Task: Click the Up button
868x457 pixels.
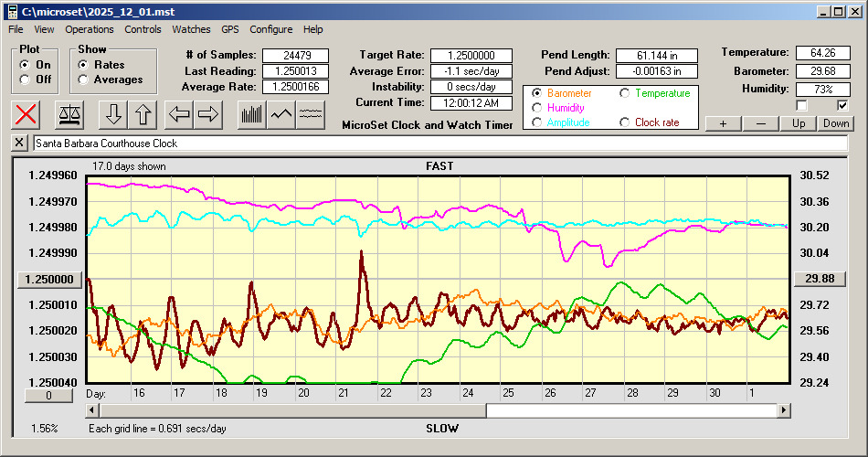Action: point(799,123)
